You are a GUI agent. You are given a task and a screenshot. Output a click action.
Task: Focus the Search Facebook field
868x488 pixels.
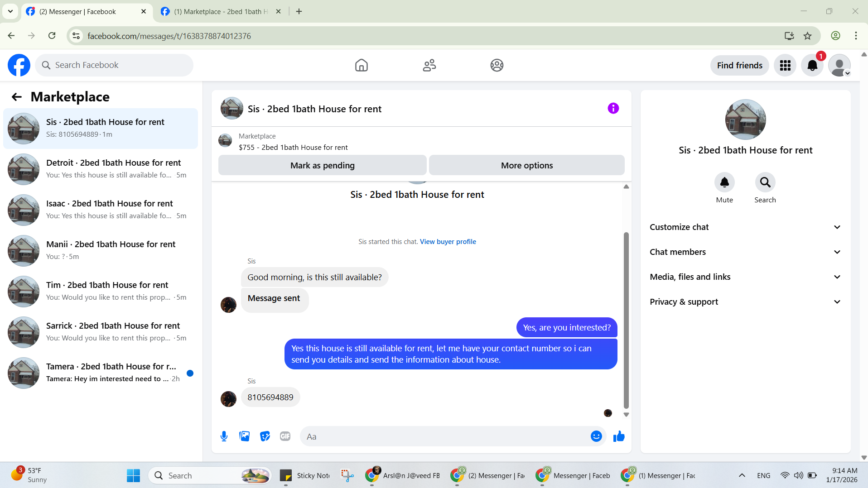(114, 65)
